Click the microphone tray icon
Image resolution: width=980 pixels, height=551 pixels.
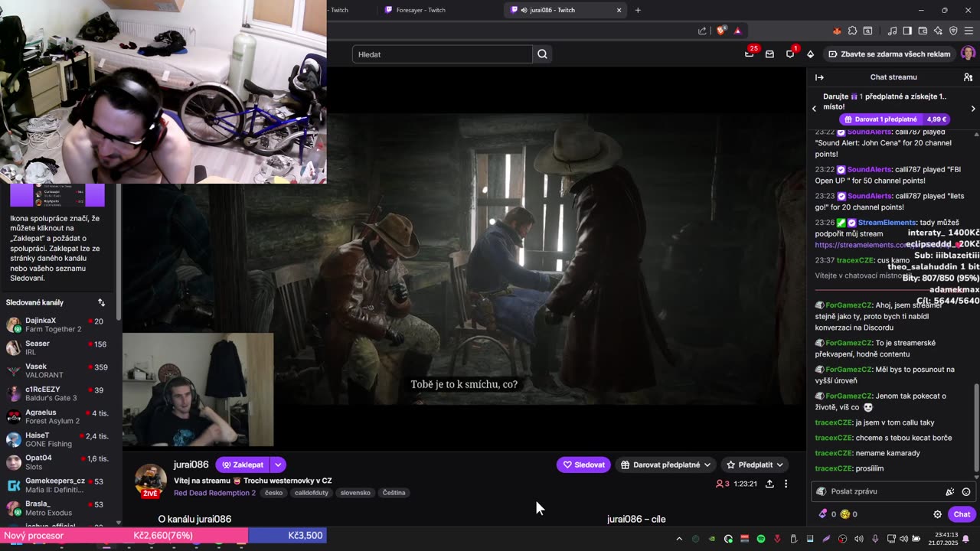click(875, 539)
